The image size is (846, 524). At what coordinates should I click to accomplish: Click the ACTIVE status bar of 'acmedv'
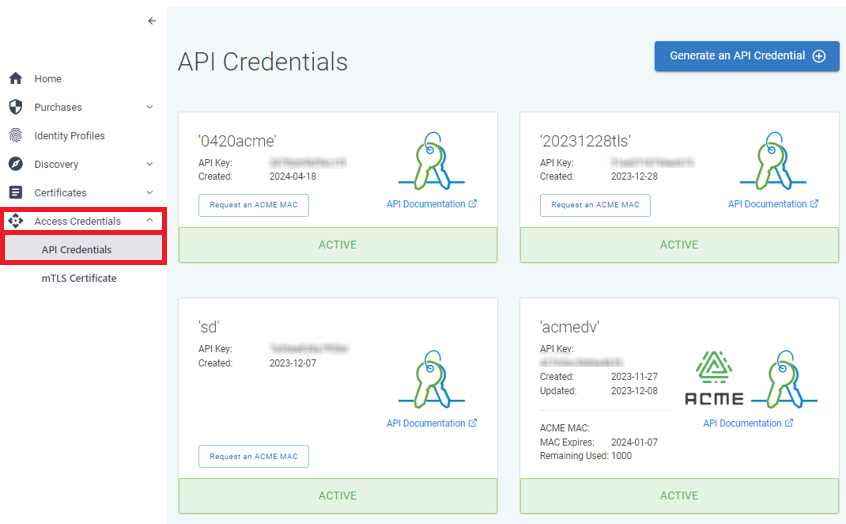[x=679, y=496]
